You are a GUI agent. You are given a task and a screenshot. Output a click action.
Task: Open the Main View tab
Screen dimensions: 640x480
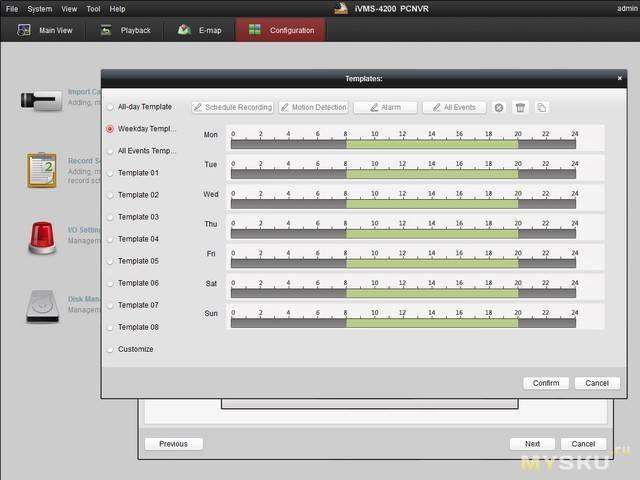45,30
